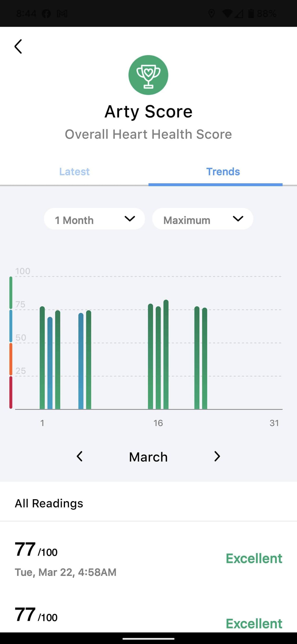Tap the red segment of score scale
The height and width of the screenshot is (644, 297).
click(11, 392)
